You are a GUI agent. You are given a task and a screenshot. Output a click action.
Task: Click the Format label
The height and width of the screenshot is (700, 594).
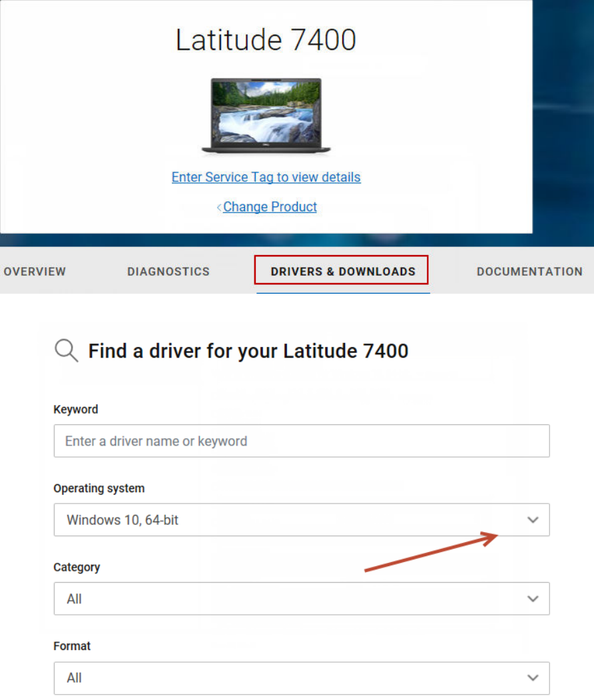click(x=72, y=646)
